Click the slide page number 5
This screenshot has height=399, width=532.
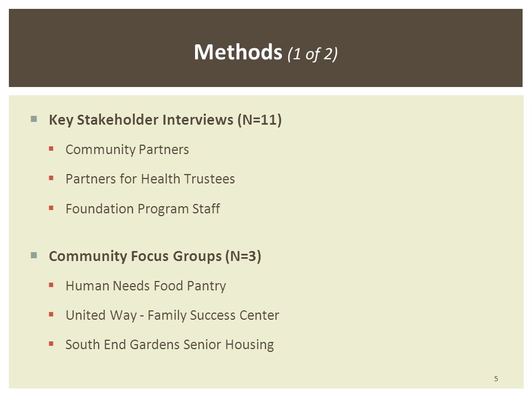click(x=496, y=378)
